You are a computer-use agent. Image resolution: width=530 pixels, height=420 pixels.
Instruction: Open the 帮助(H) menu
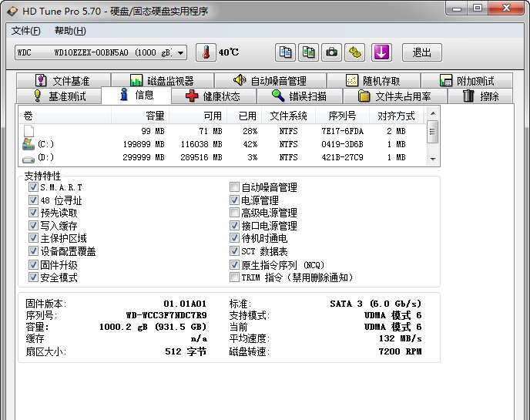[70, 31]
